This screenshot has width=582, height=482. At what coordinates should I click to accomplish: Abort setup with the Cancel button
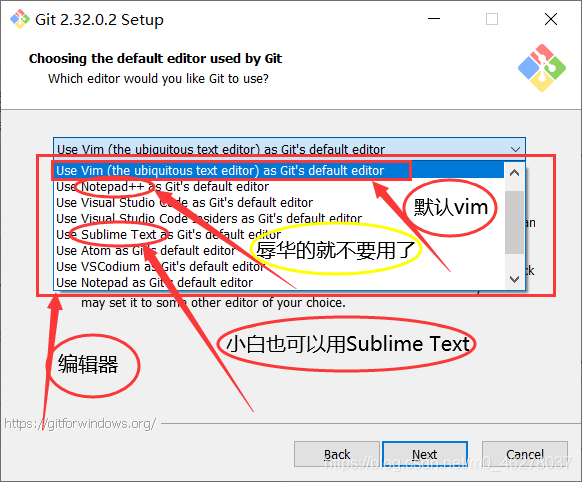[525, 454]
